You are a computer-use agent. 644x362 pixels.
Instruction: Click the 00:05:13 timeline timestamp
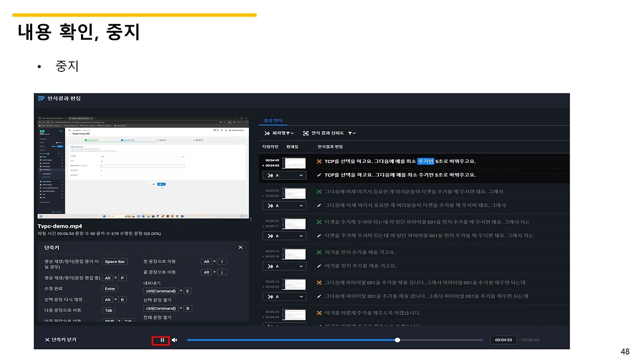click(x=272, y=251)
